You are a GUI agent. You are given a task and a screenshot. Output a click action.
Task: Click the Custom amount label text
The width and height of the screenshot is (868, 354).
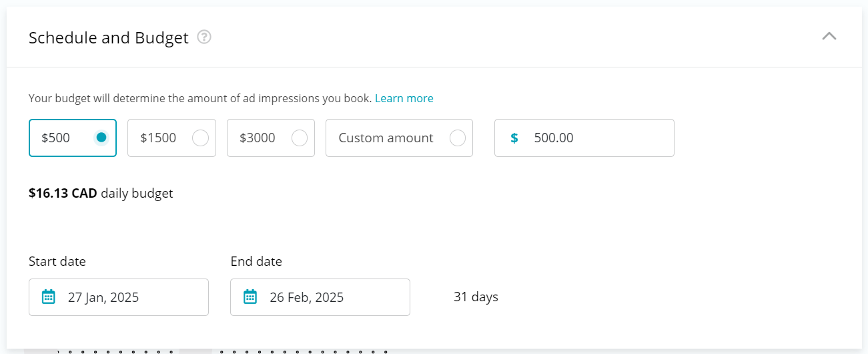click(386, 138)
